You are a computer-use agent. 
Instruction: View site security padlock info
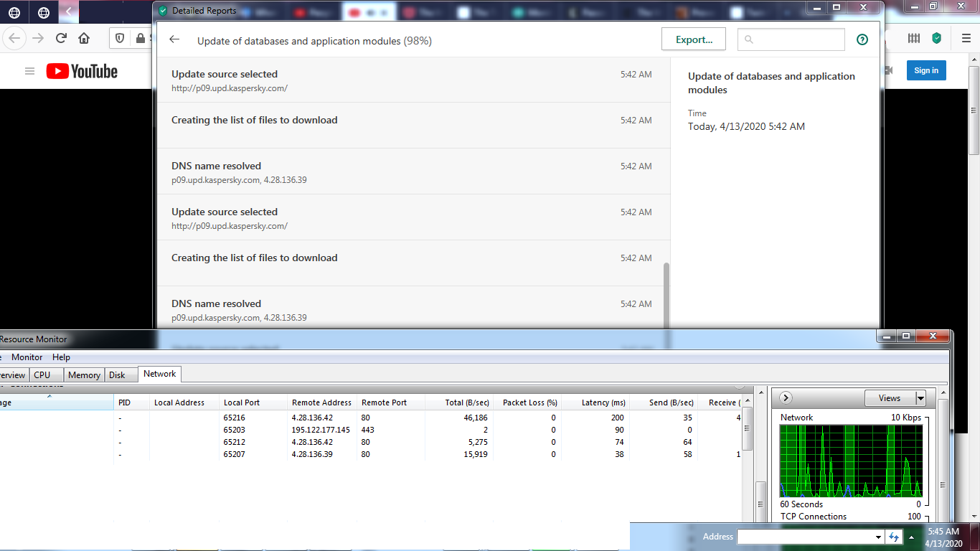point(140,38)
